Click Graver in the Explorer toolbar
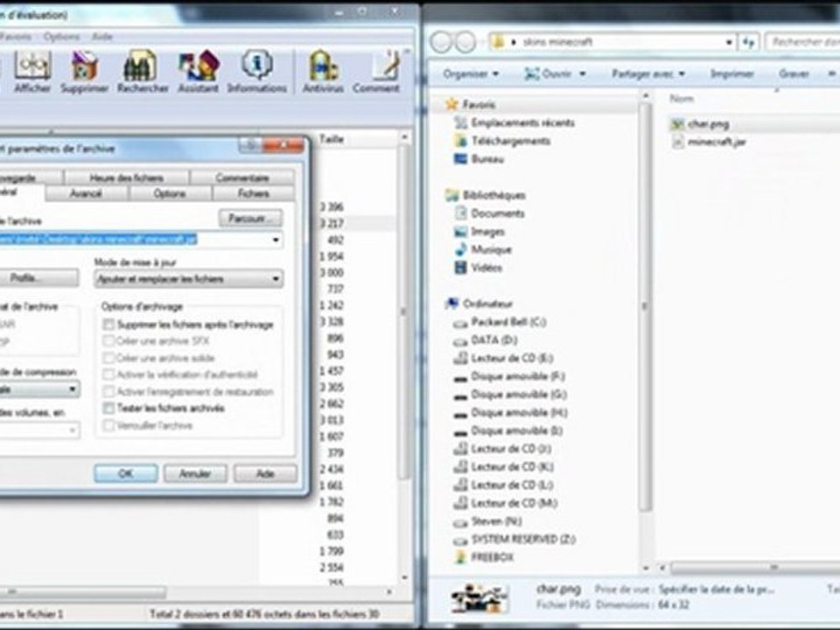 [x=794, y=73]
